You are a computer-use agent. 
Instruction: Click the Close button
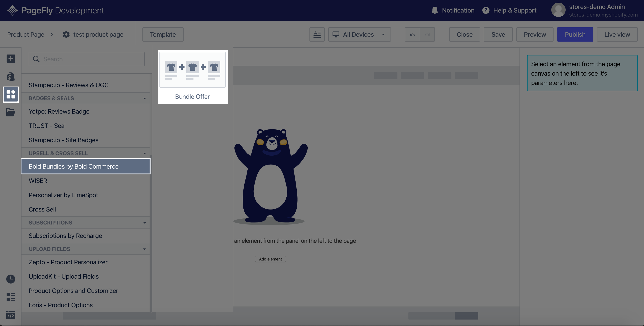[464, 34]
